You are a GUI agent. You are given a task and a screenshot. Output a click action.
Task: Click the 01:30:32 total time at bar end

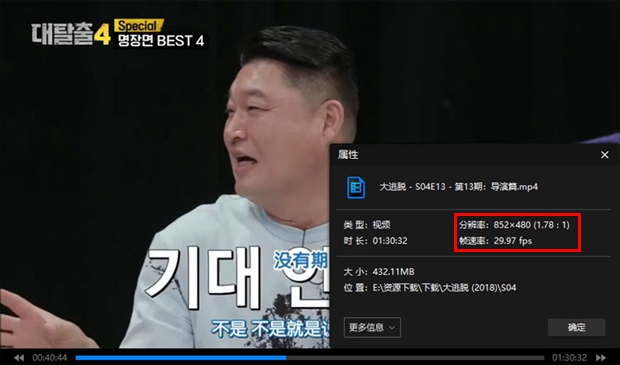click(x=569, y=358)
